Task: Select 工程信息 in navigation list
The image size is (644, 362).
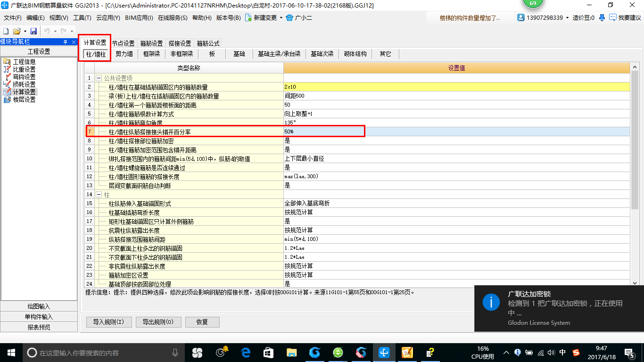Action: coord(24,62)
